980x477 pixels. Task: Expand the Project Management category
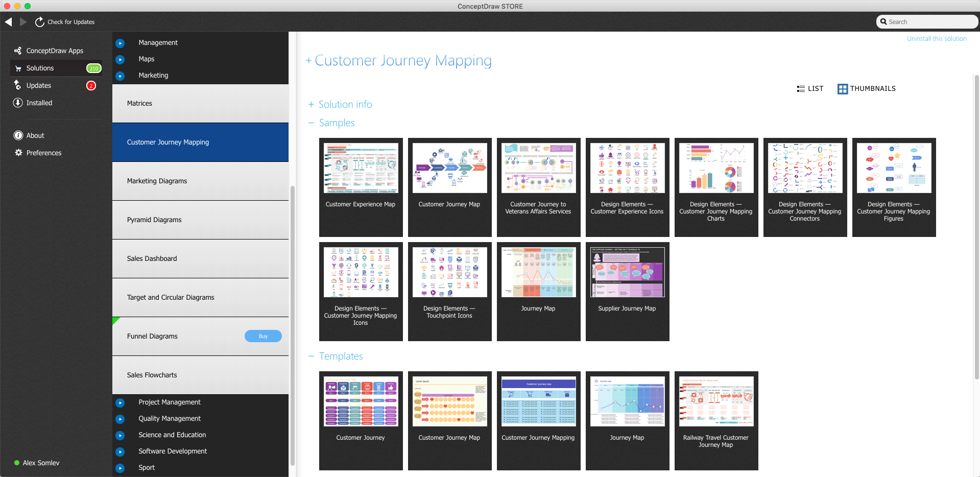coord(120,402)
